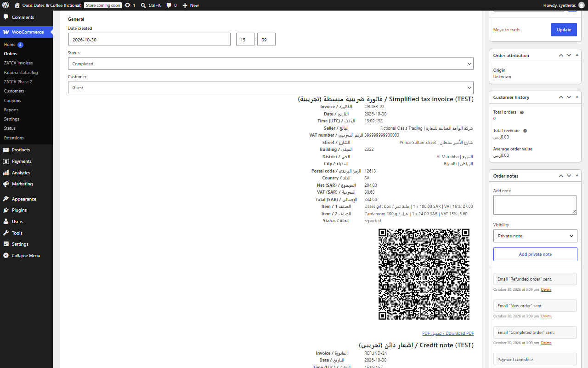Image resolution: width=588 pixels, height=368 pixels.
Task: Click the invoice QR code image
Action: (x=424, y=274)
